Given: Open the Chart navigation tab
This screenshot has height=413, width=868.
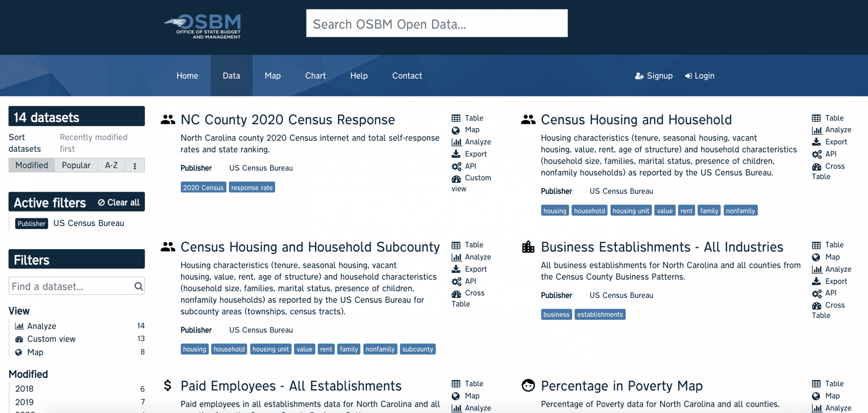Looking at the screenshot, I should pyautogui.click(x=315, y=76).
